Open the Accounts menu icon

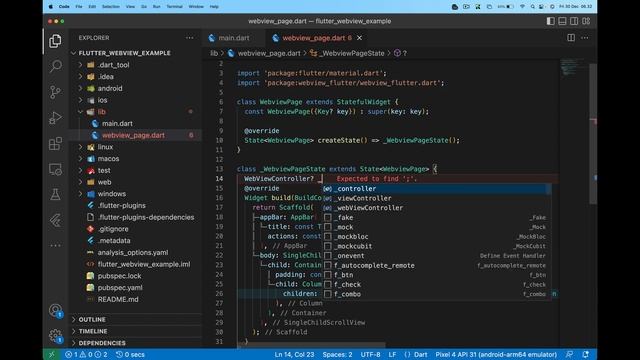56,311
